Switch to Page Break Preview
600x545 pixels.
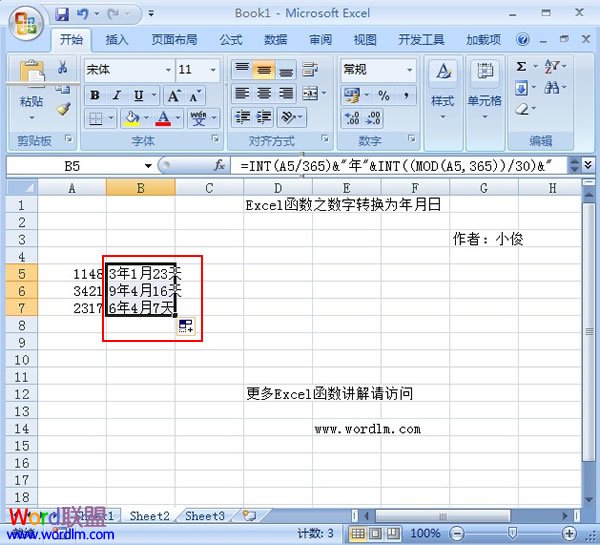coord(393,533)
